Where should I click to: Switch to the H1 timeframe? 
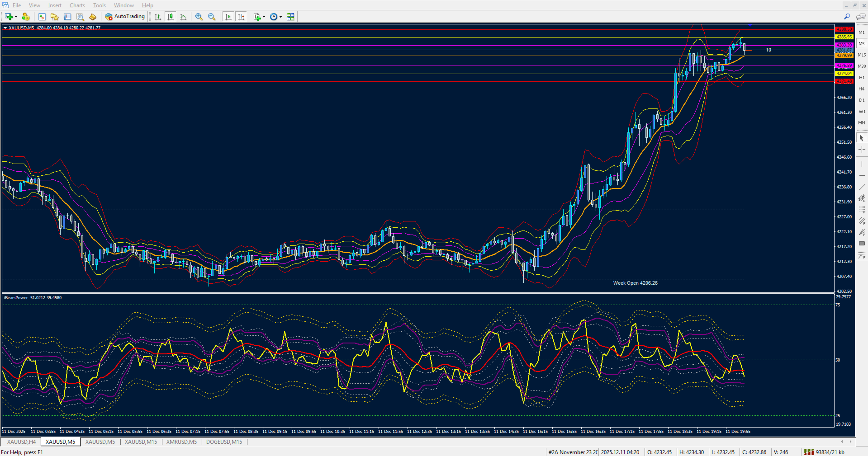pyautogui.click(x=862, y=78)
